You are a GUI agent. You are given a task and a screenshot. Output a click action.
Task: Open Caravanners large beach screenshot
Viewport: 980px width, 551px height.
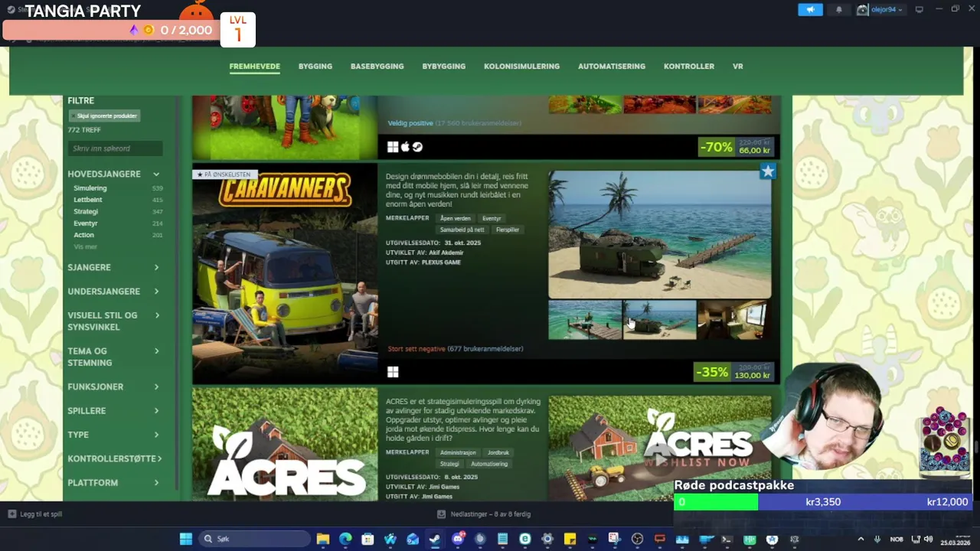[660, 234]
